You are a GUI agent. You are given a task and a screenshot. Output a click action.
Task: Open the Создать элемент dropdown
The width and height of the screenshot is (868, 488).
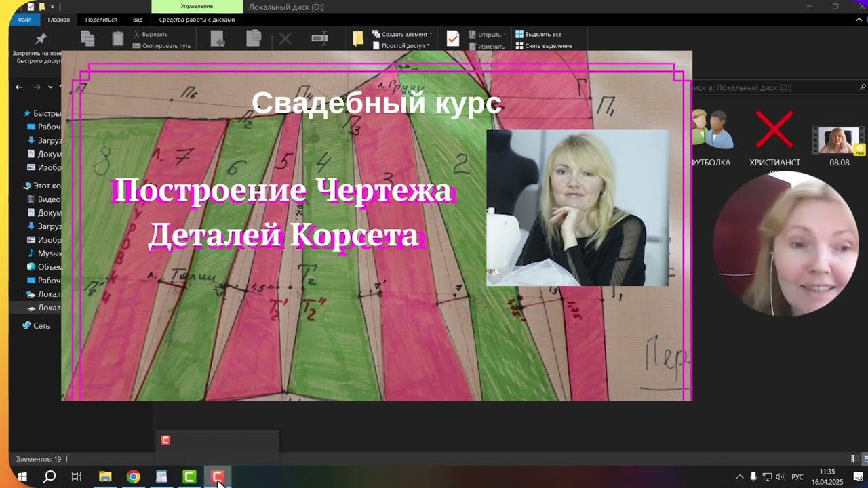(403, 34)
